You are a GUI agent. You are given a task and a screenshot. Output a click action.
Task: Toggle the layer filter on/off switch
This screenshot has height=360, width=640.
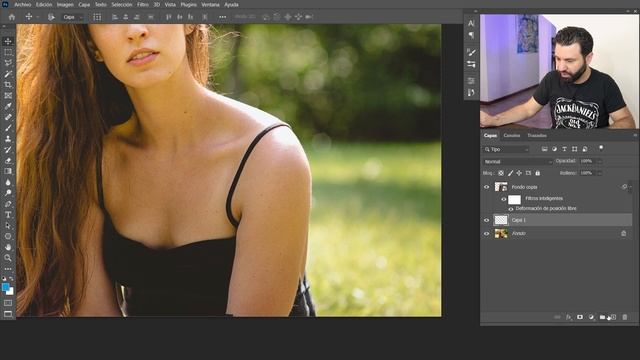click(x=601, y=148)
